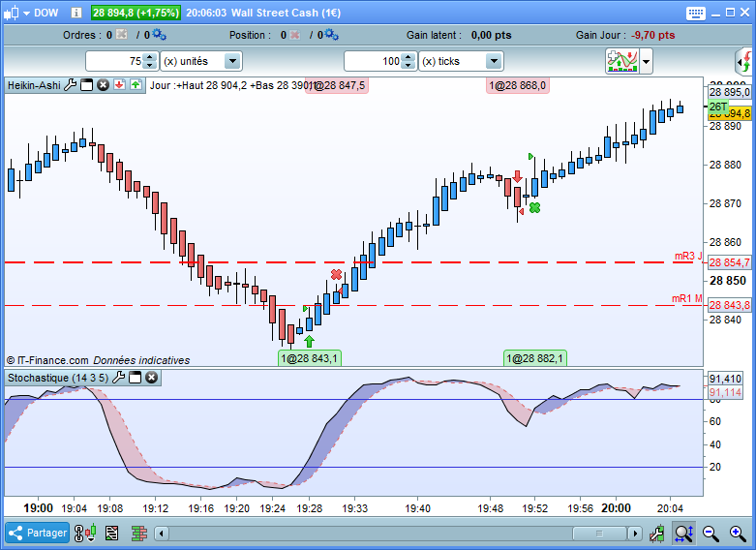This screenshot has height=550, width=756.
Task: Remove Stochastique indicator with X icon
Action: [151, 378]
